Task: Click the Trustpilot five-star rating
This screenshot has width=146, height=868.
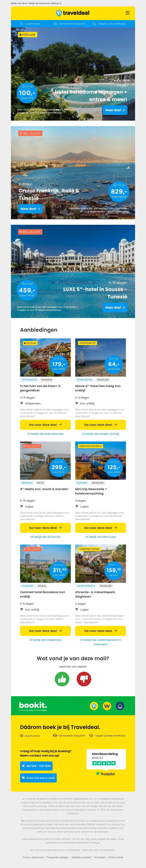Action: coord(104,763)
